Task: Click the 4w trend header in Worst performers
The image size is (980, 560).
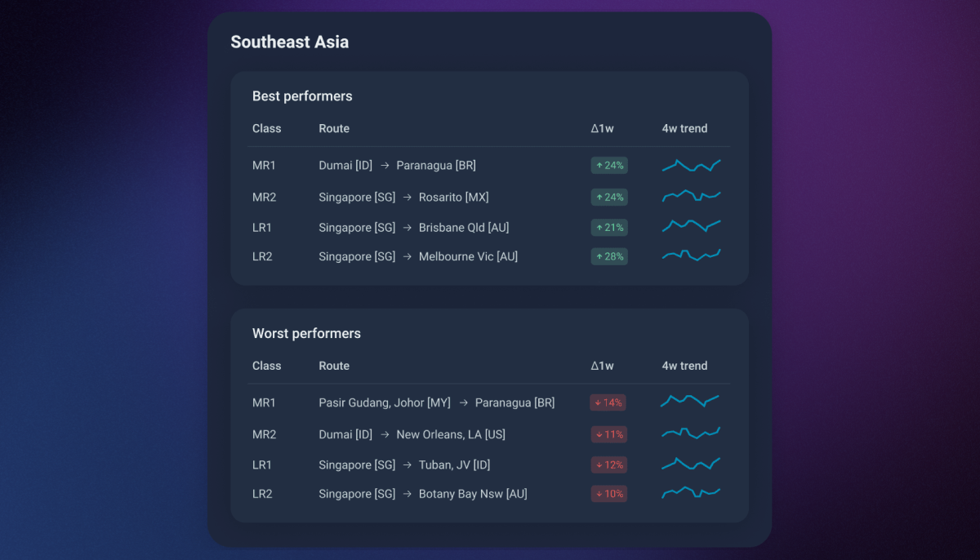Action: click(684, 367)
